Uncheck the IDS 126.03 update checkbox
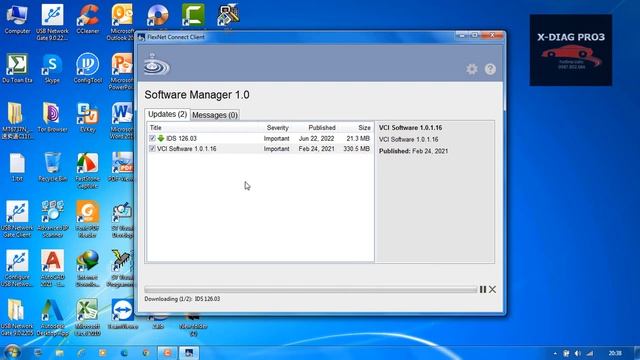The height and width of the screenshot is (360, 640). coord(152,138)
